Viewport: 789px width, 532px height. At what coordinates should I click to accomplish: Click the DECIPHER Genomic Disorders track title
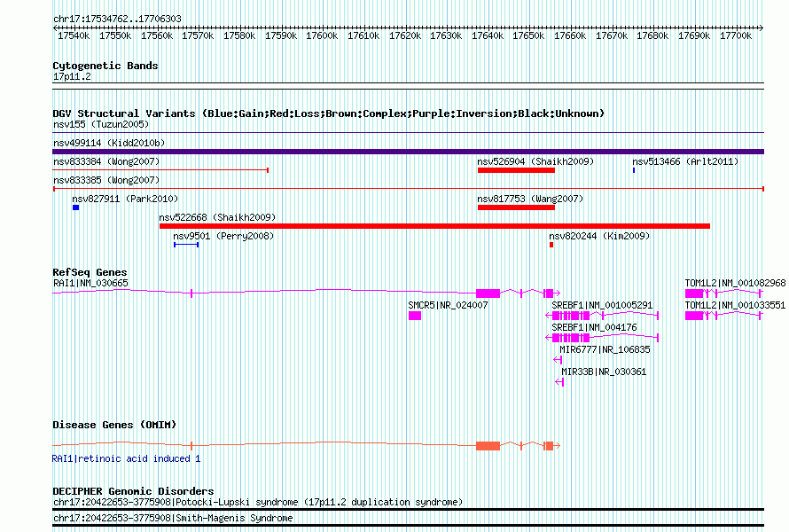click(x=133, y=491)
